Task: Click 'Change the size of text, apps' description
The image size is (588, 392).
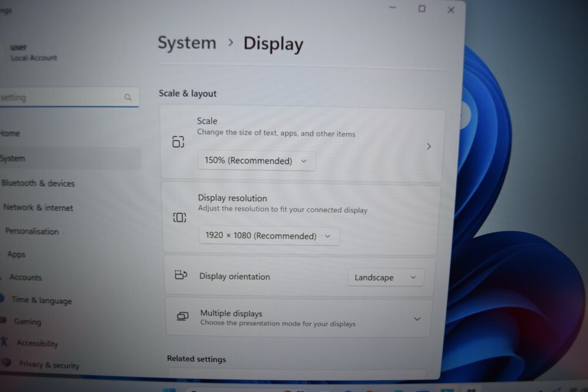Action: point(276,133)
